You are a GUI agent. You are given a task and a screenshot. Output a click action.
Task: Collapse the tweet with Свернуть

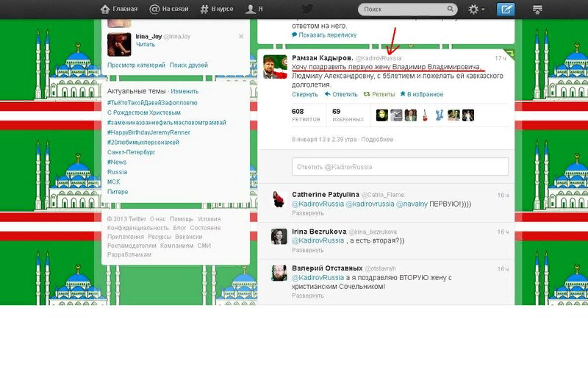coord(305,95)
